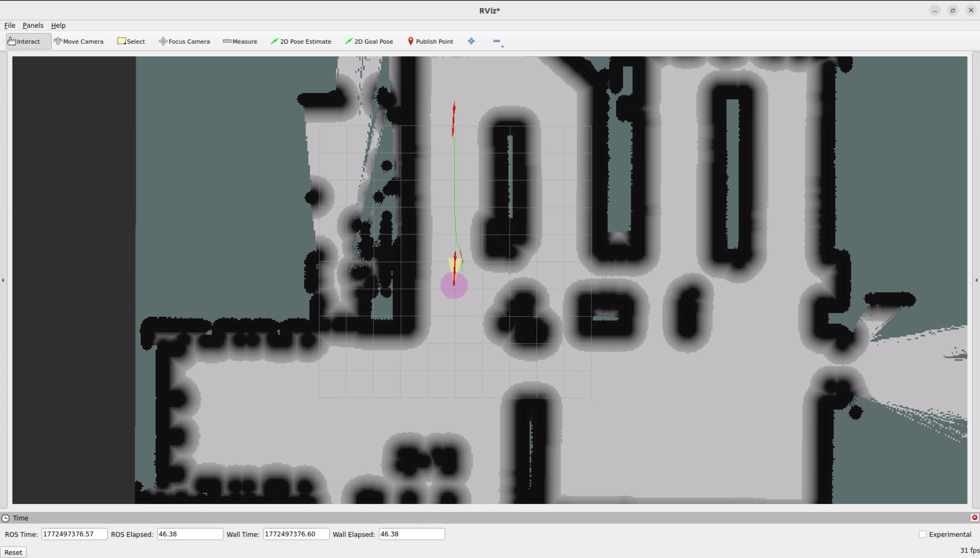Image resolution: width=980 pixels, height=558 pixels.
Task: Activate 2D Pose Estimate tool
Action: [x=301, y=41]
